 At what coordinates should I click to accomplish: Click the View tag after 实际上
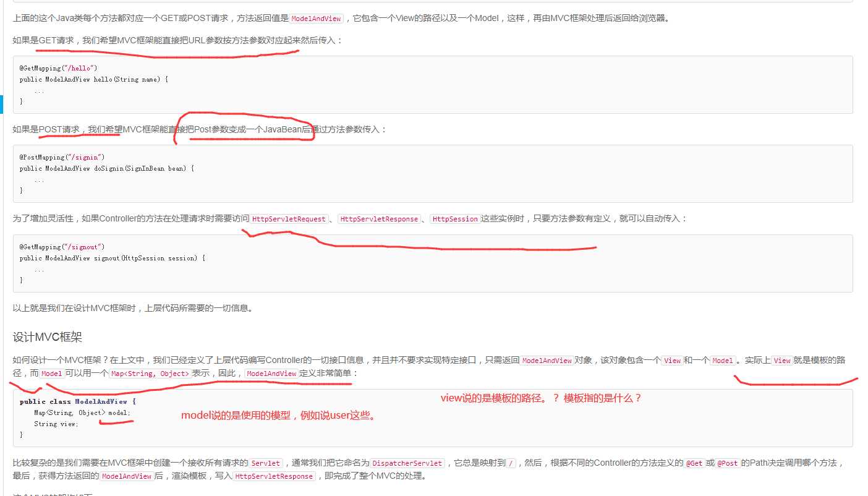coord(782,361)
